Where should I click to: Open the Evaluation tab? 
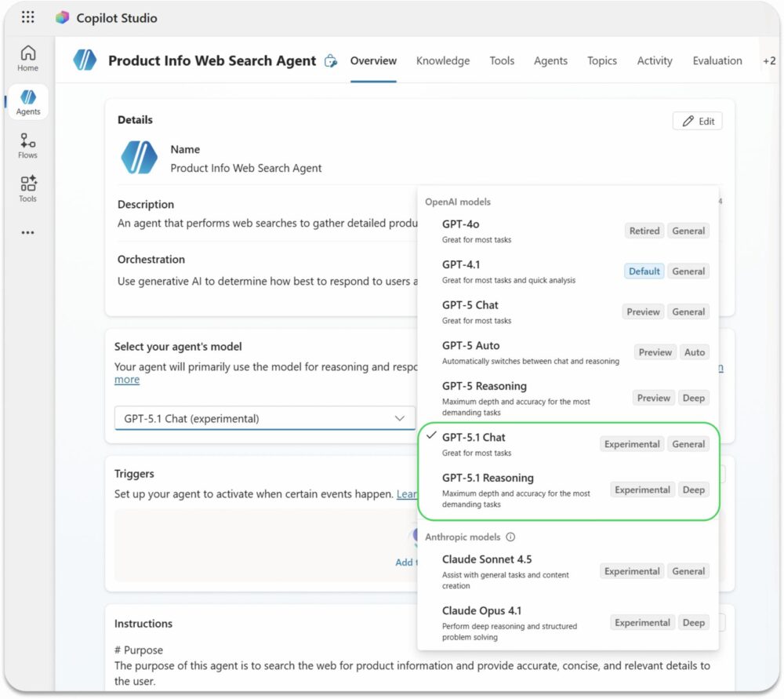pos(717,61)
